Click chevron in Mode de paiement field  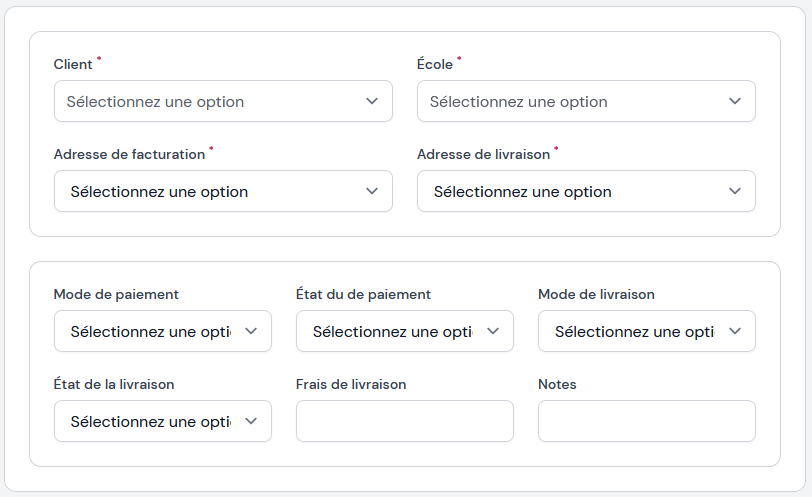[x=251, y=332]
